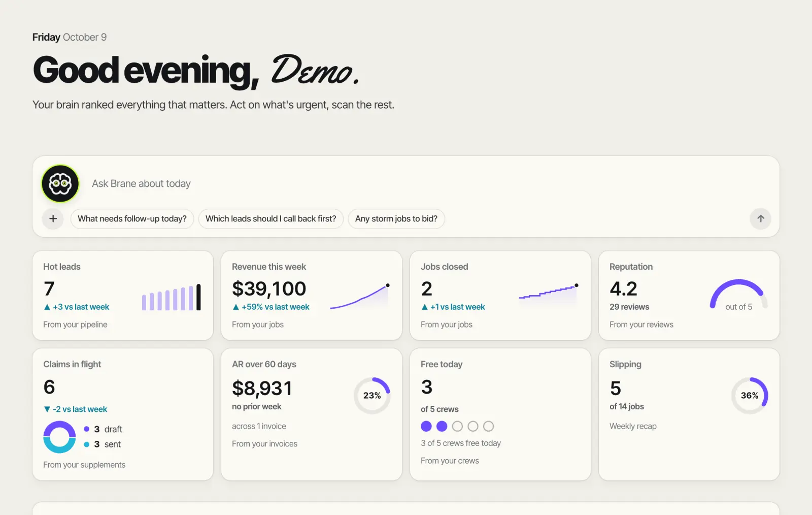Click the $8,931 AR amount

[x=262, y=389]
